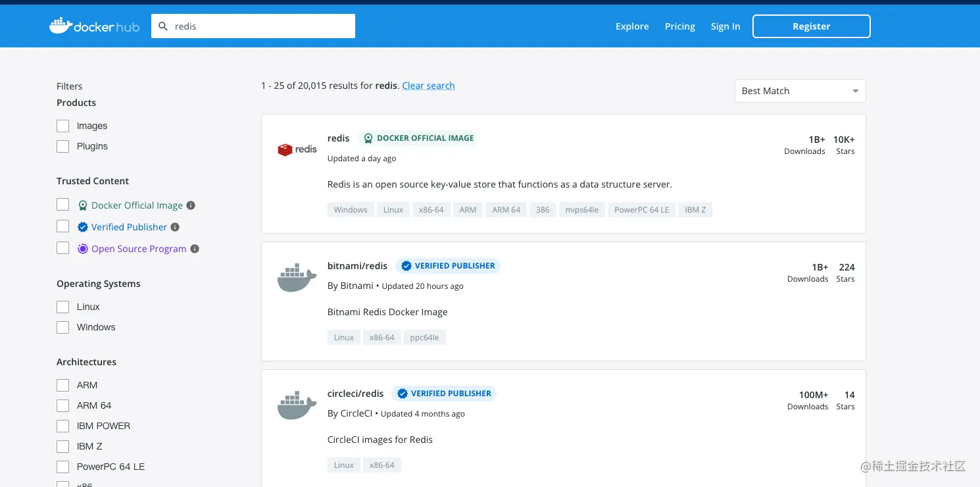The height and width of the screenshot is (487, 980).
Task: Click the Docker Official Image info icon
Action: pyautogui.click(x=191, y=205)
